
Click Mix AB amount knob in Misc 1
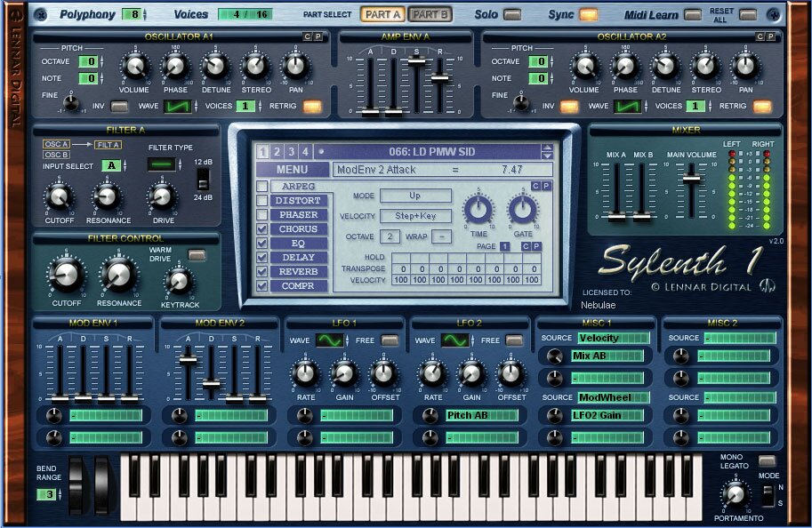(x=555, y=356)
